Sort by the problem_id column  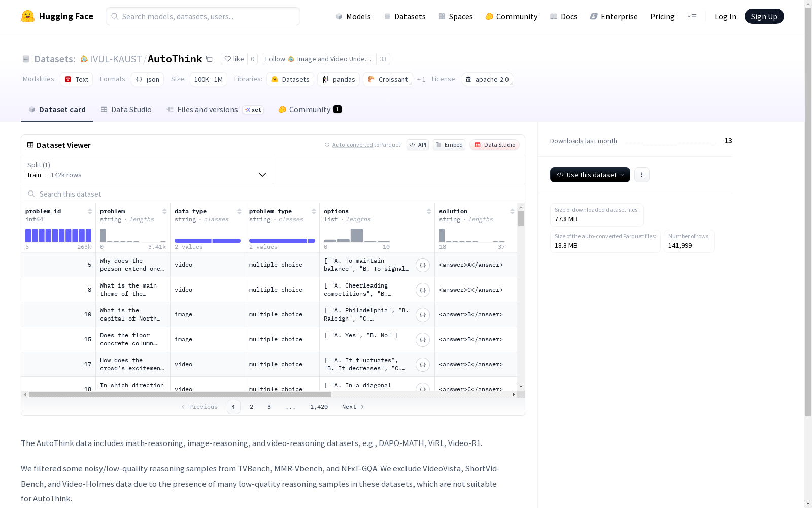[x=90, y=211]
